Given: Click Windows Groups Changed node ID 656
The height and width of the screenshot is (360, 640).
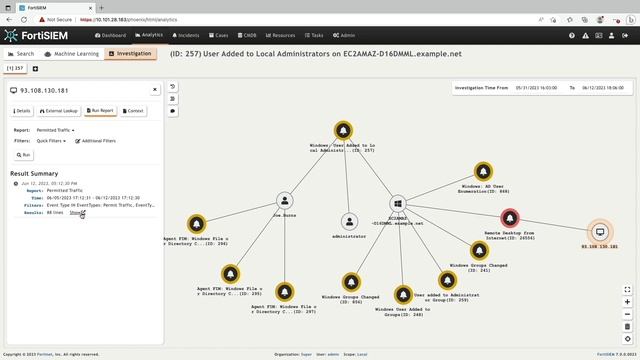Looking at the screenshot, I should click(351, 282).
